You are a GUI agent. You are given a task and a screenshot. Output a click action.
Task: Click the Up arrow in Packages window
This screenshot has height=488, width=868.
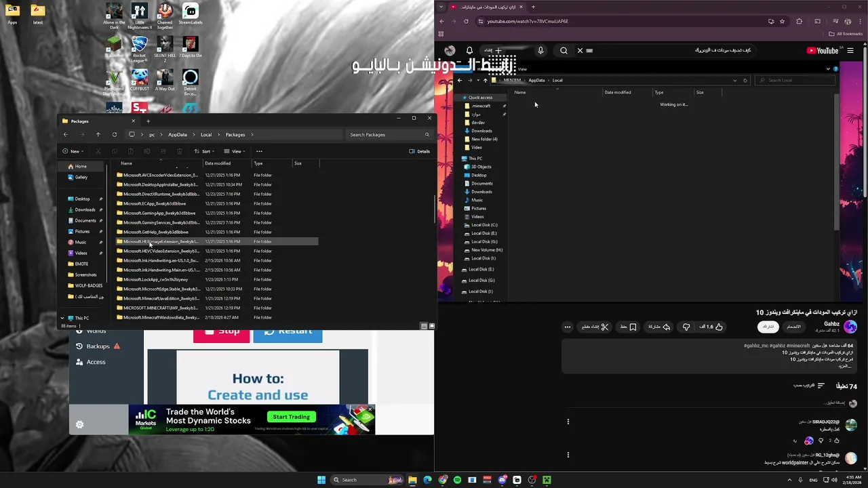[x=98, y=134]
